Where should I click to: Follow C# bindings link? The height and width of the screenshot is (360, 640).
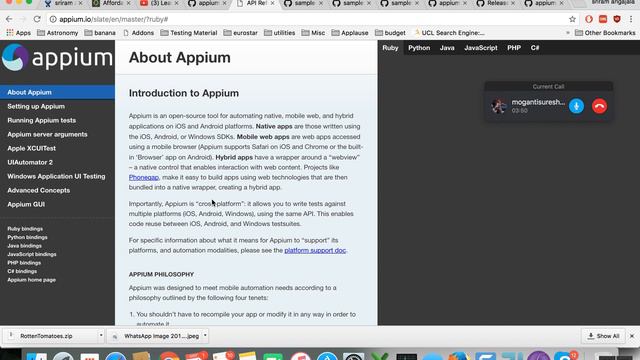pos(22,271)
